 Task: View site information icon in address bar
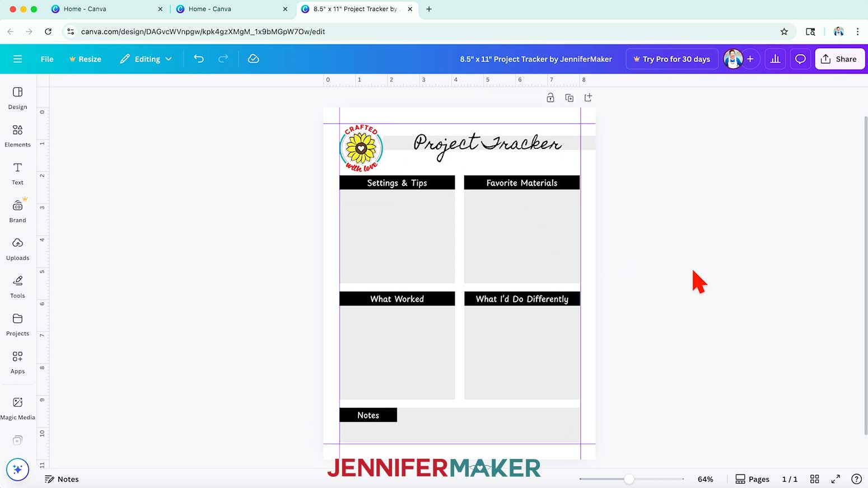click(71, 32)
